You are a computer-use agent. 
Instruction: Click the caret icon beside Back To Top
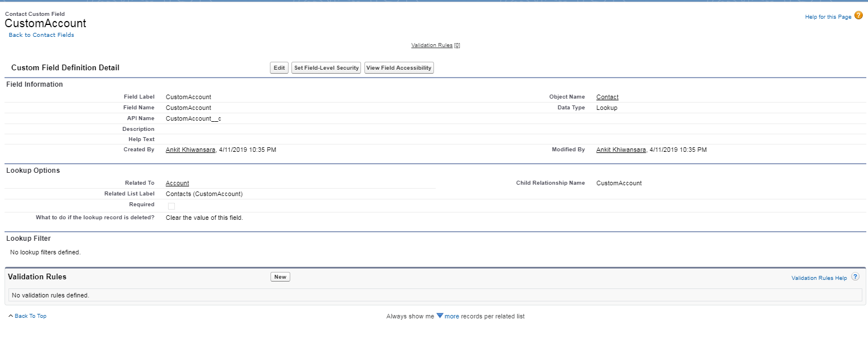tap(10, 316)
